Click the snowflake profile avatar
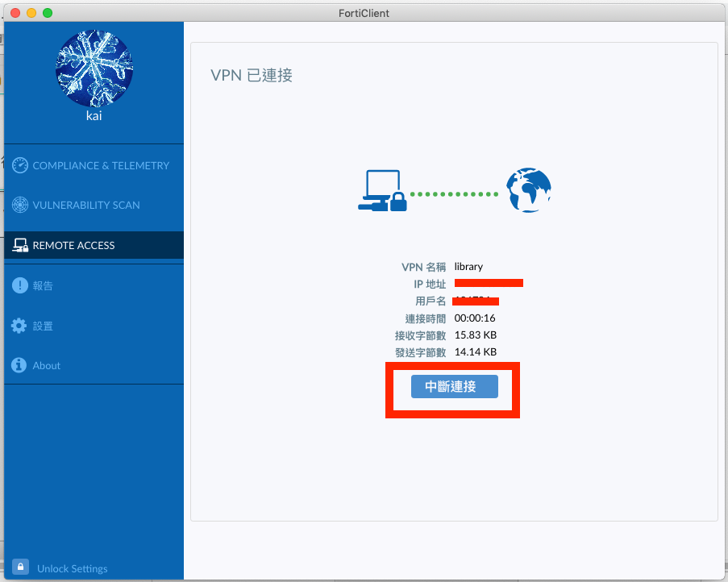Screen dimensions: 728x582 point(94,69)
